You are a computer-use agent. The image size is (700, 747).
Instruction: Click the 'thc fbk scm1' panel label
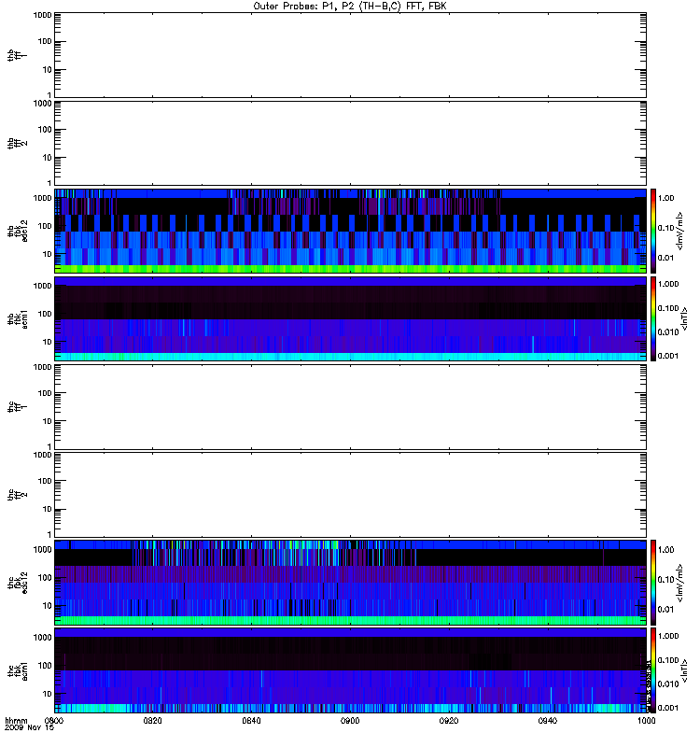coord(18,670)
